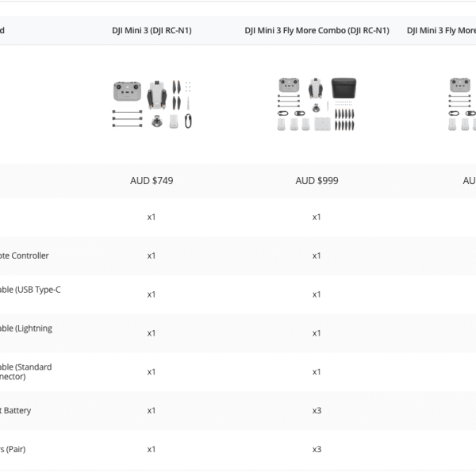Click the x1 battery quantity for DJI Mini 3
The image size is (476, 476).
[152, 411]
